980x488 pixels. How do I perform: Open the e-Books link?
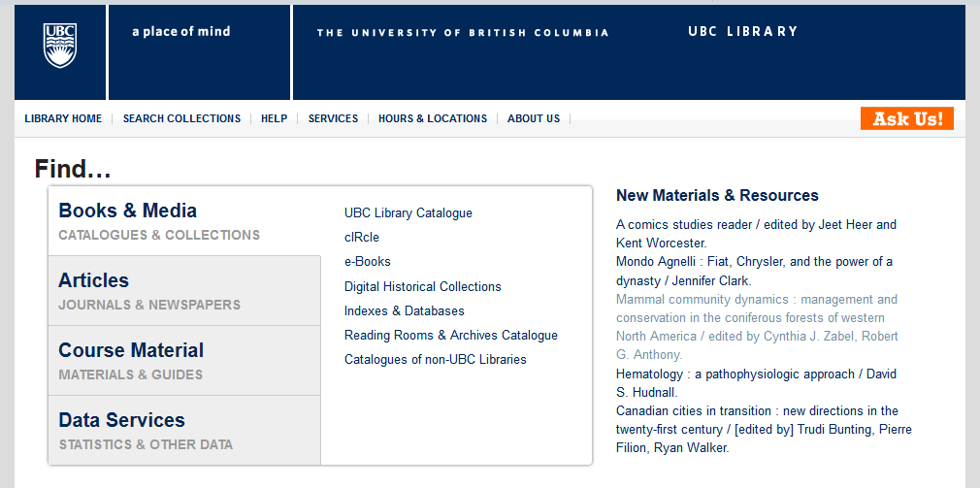368,262
